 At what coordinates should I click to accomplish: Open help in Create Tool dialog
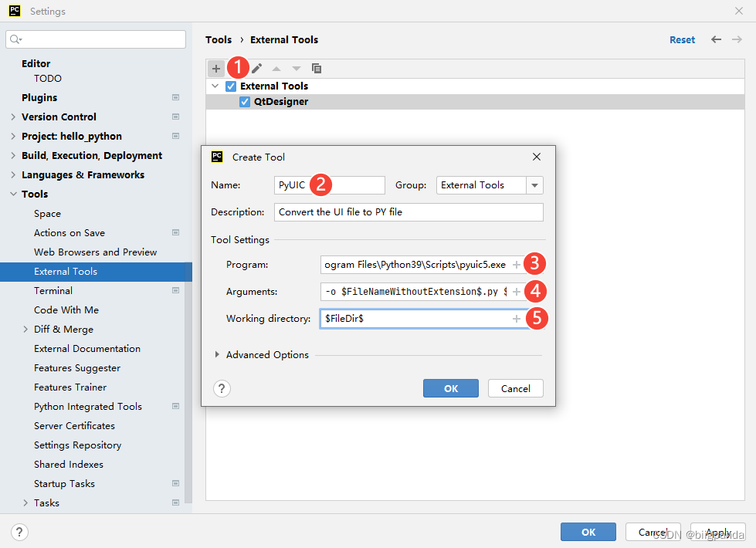[x=222, y=388]
